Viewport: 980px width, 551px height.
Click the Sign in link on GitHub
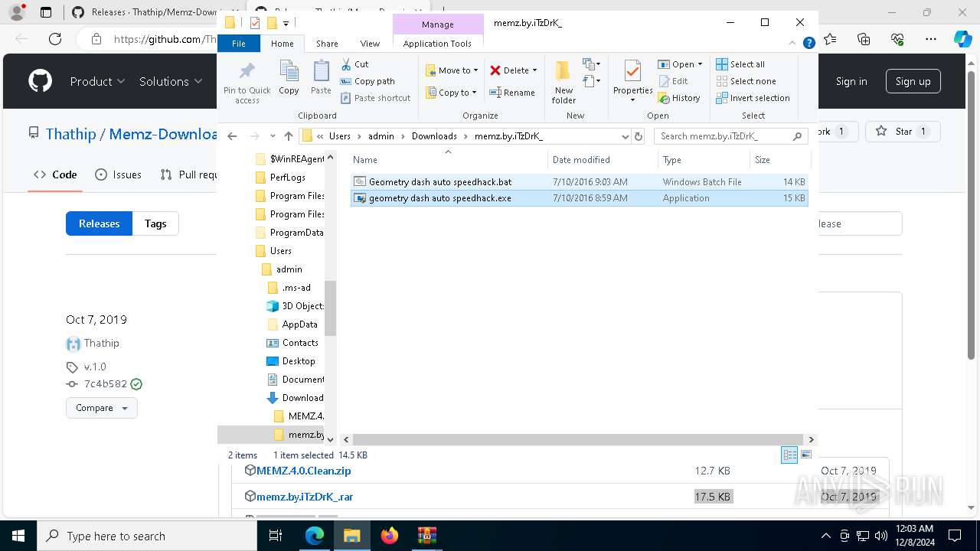click(x=851, y=81)
